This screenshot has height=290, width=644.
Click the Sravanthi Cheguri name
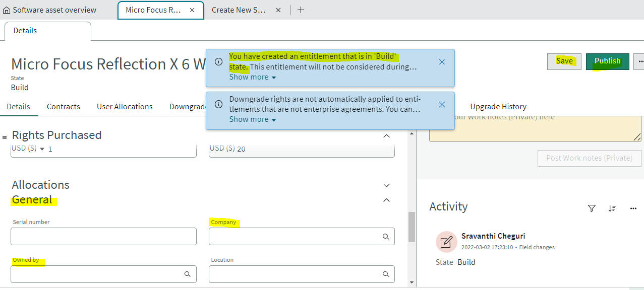[493, 236]
